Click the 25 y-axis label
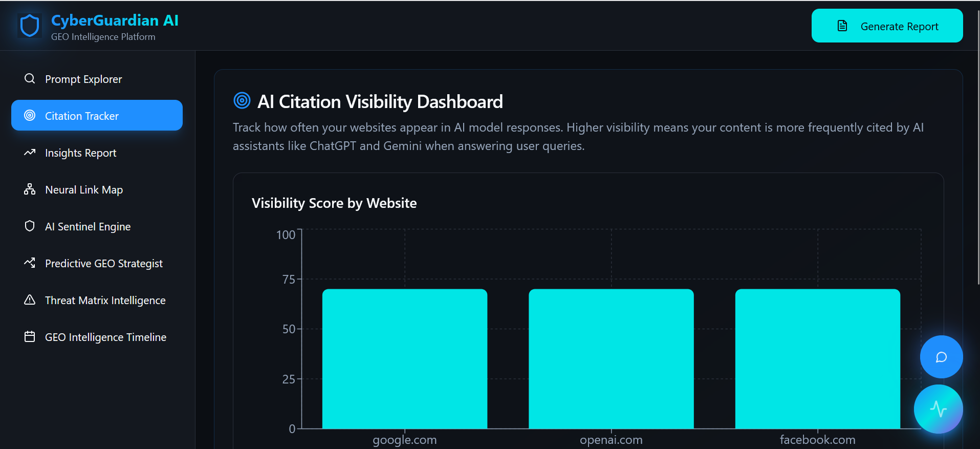The image size is (980, 449). click(x=289, y=379)
